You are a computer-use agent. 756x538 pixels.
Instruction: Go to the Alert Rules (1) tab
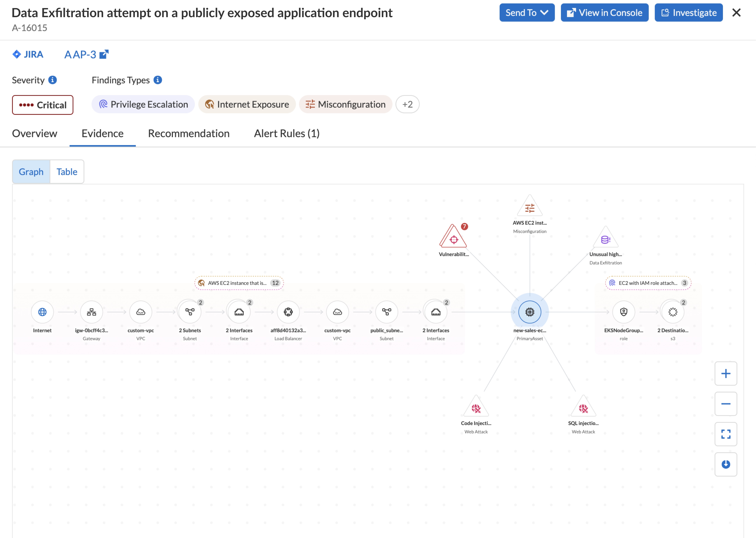pyautogui.click(x=287, y=133)
